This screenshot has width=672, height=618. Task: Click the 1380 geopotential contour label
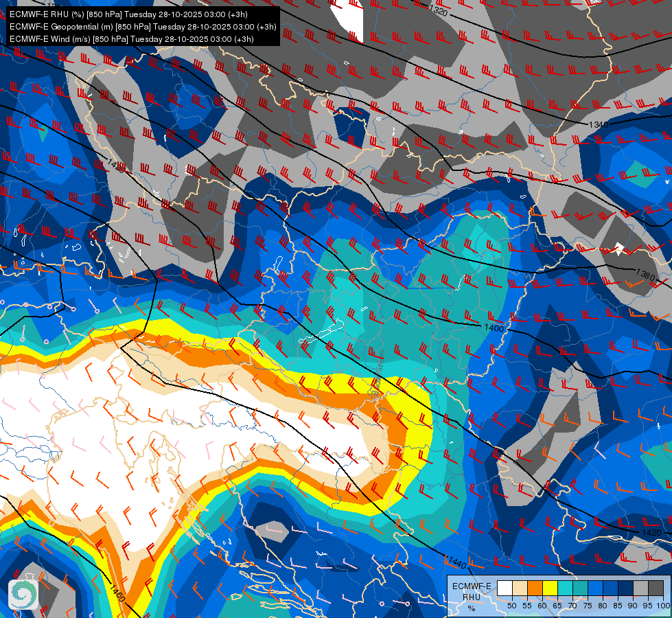click(645, 273)
